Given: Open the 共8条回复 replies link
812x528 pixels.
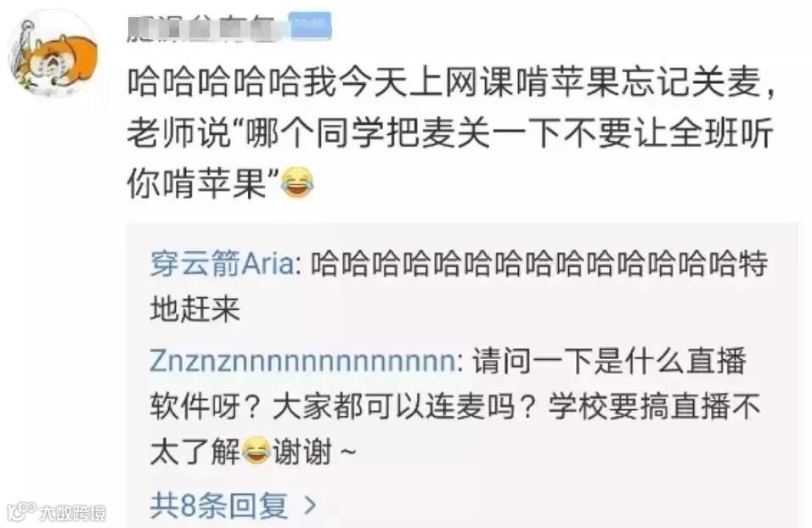Looking at the screenshot, I should pos(219,505).
